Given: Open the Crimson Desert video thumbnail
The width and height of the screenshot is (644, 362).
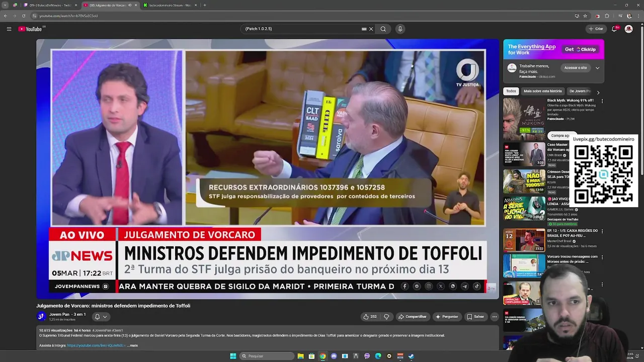Looking at the screenshot, I should 524,181.
